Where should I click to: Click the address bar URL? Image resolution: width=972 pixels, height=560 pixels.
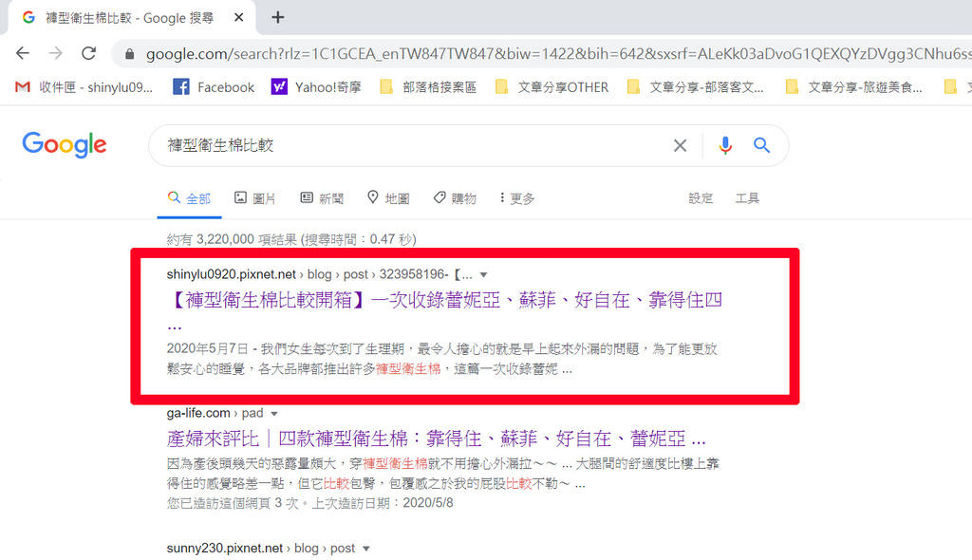click(x=558, y=54)
